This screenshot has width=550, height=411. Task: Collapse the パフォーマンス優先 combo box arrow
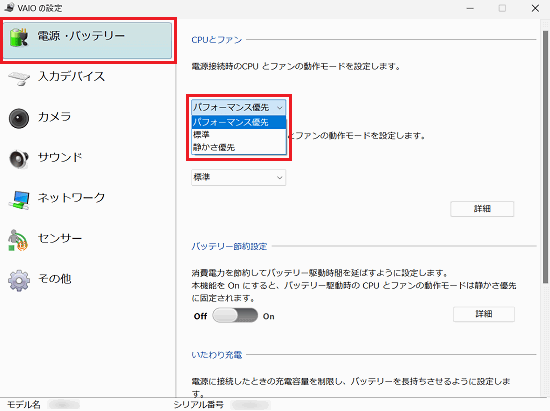(x=280, y=107)
